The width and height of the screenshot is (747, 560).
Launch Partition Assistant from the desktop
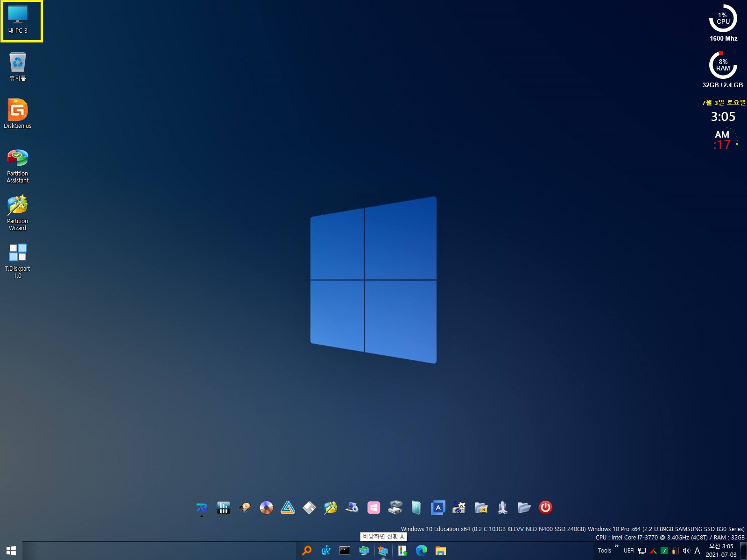tap(18, 166)
